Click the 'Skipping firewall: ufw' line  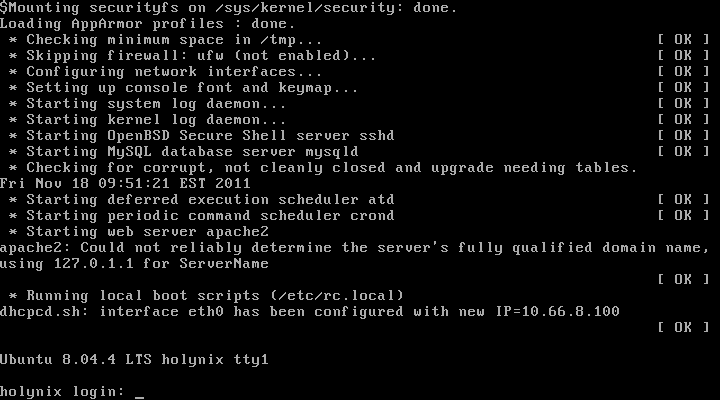[192, 56]
